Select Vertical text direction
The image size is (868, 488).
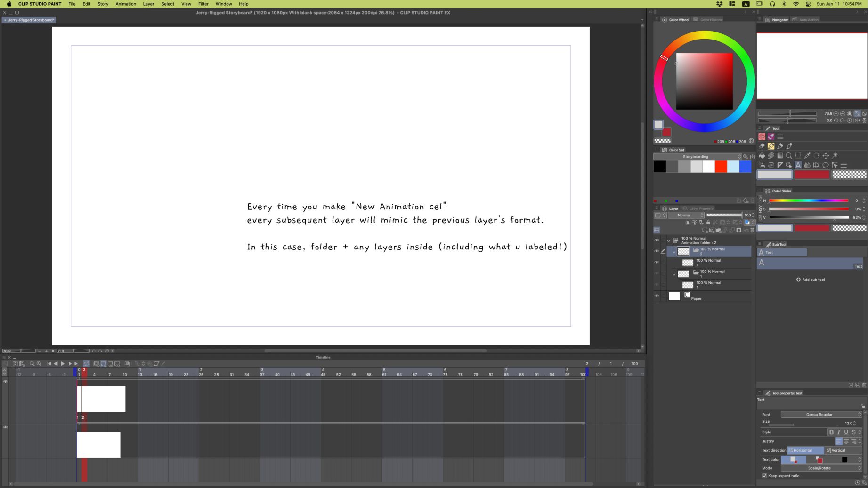pyautogui.click(x=843, y=450)
